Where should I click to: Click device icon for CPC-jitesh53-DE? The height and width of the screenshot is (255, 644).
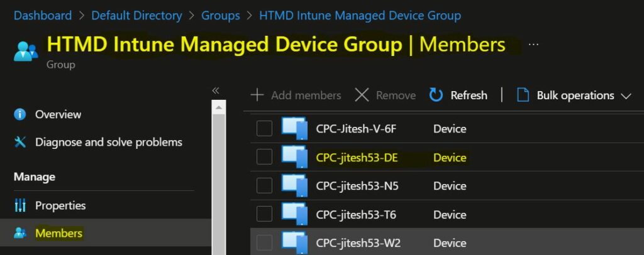point(294,157)
